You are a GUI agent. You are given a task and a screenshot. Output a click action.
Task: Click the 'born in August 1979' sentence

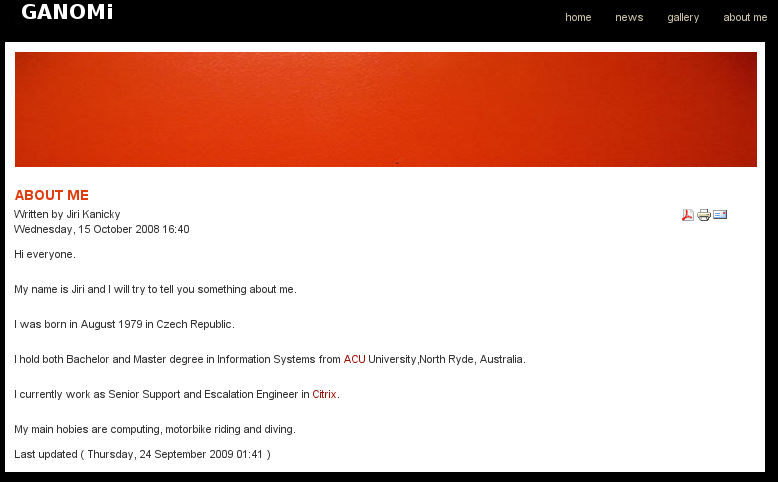point(124,324)
